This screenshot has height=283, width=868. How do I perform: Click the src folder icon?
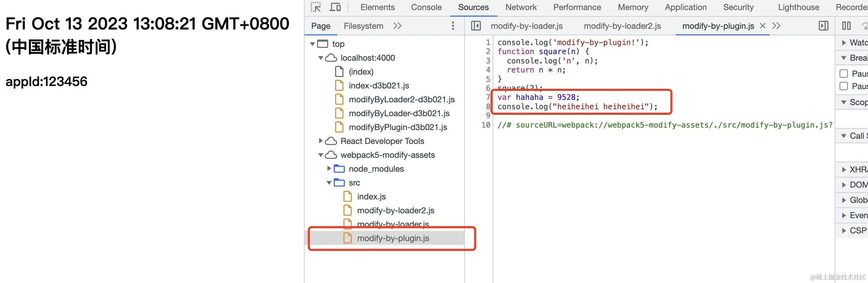pyautogui.click(x=339, y=183)
